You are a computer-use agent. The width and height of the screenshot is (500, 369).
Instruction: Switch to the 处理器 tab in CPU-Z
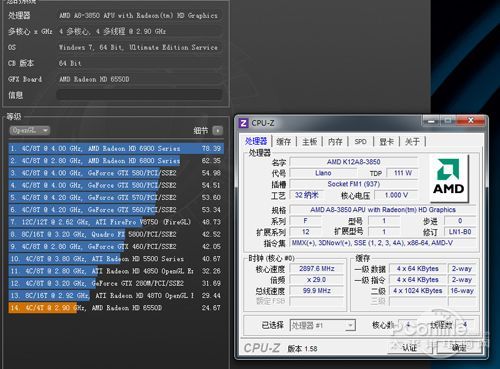pos(256,141)
